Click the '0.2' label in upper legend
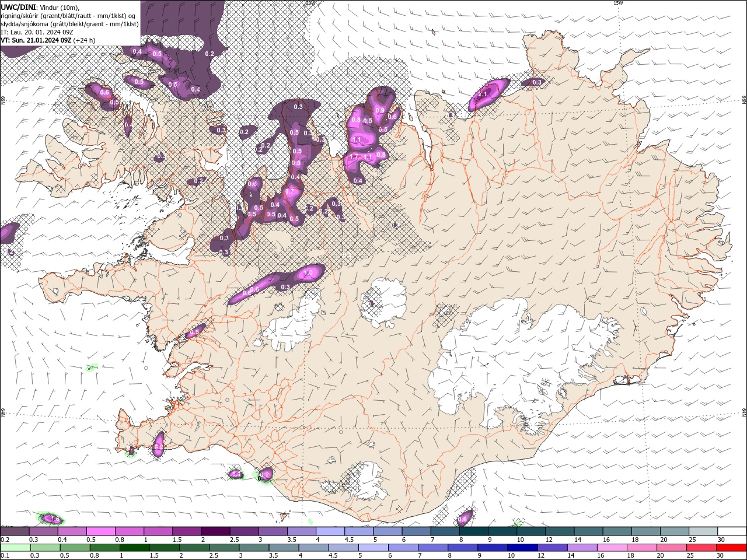The width and height of the screenshot is (747, 560). (x=5, y=540)
